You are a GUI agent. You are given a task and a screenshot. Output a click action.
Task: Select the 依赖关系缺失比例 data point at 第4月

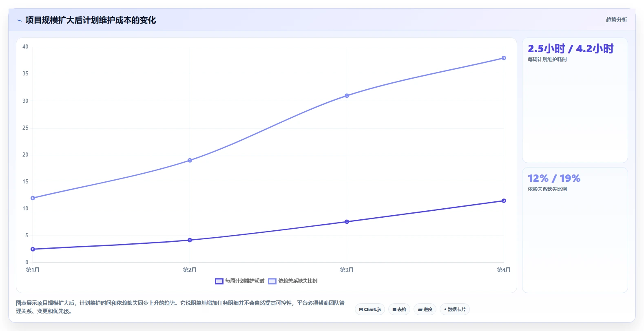(504, 58)
